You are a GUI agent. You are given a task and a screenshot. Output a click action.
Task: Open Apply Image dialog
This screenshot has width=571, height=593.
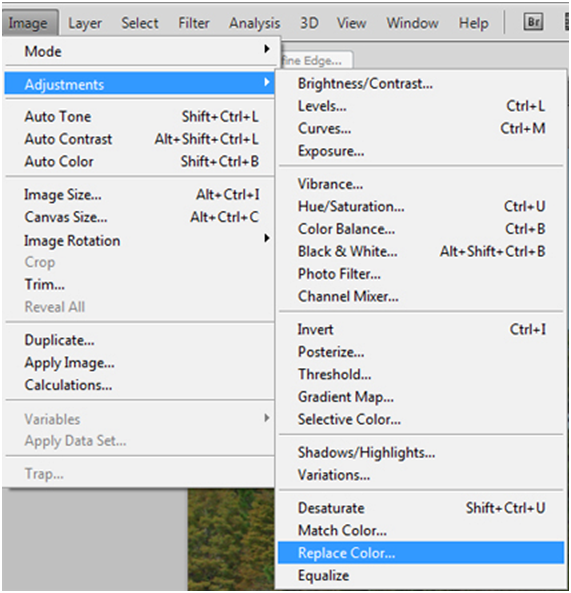point(140,363)
